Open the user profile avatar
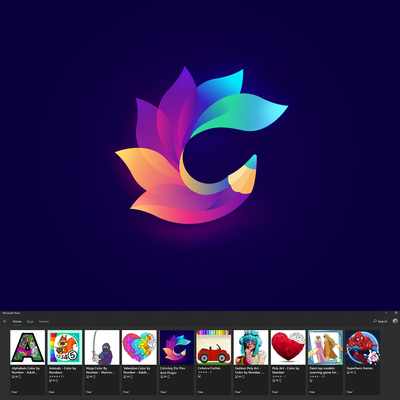 click(395, 321)
